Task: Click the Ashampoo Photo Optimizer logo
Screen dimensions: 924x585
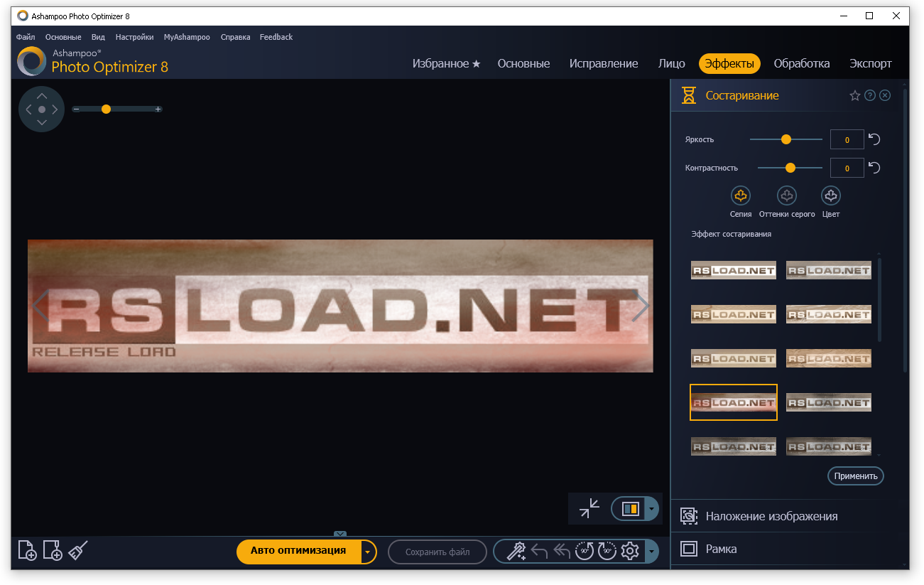Action: pyautogui.click(x=32, y=61)
